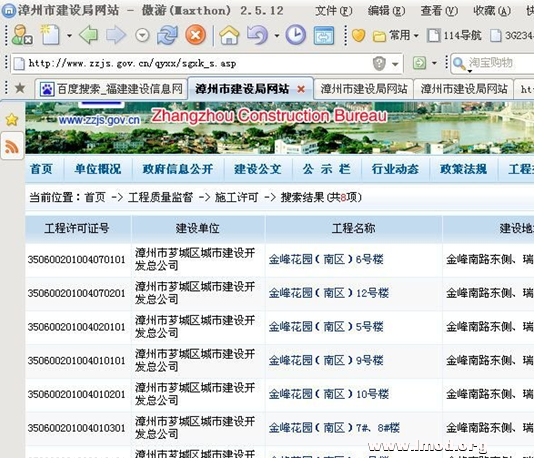Click the www.zzjs.gov.cn banner text
The image size is (534, 458).
coord(99,120)
